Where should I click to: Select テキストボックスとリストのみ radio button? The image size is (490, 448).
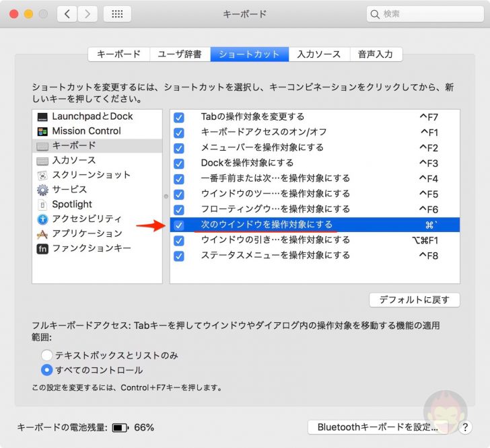pos(46,355)
